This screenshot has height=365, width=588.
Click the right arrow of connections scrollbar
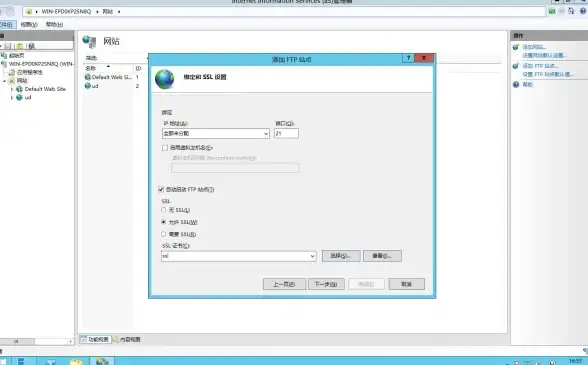click(70, 341)
